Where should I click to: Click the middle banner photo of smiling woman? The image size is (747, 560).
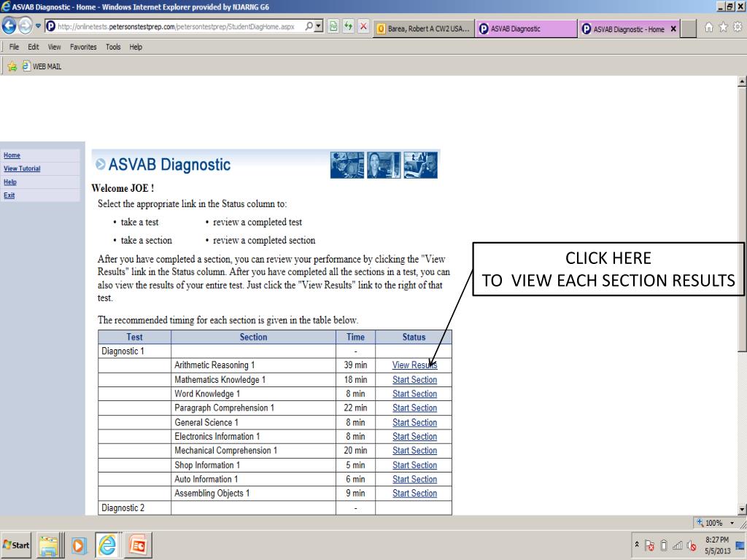pyautogui.click(x=384, y=165)
